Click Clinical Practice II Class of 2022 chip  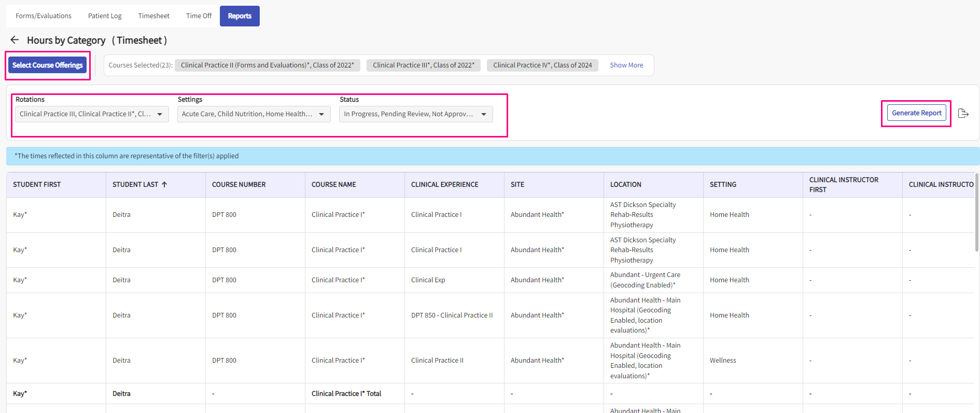pyautogui.click(x=268, y=65)
